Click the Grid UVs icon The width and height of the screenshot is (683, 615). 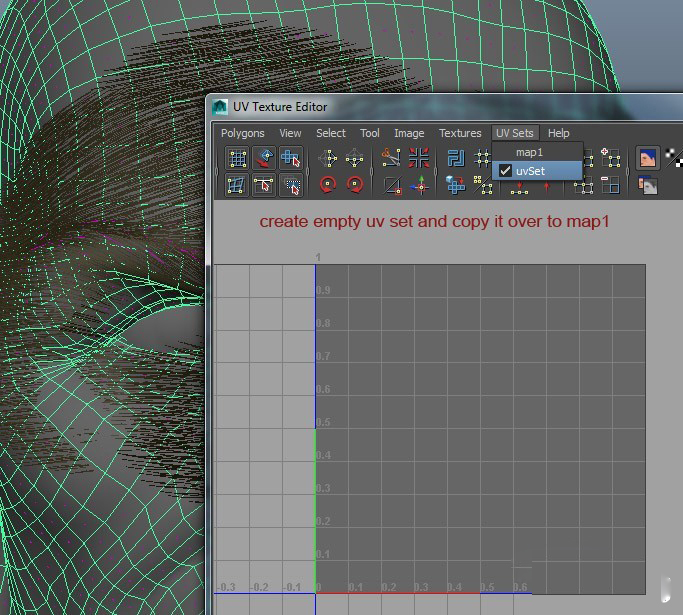click(x=483, y=158)
